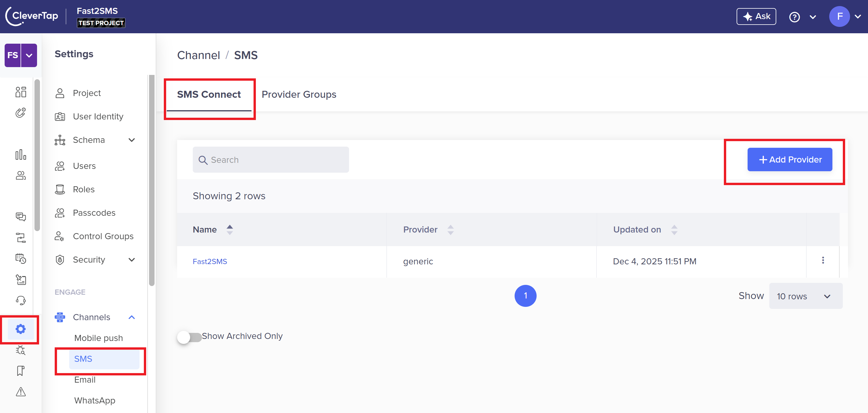Viewport: 868px width, 413px height.
Task: Click the provider Search field
Action: pos(271,160)
